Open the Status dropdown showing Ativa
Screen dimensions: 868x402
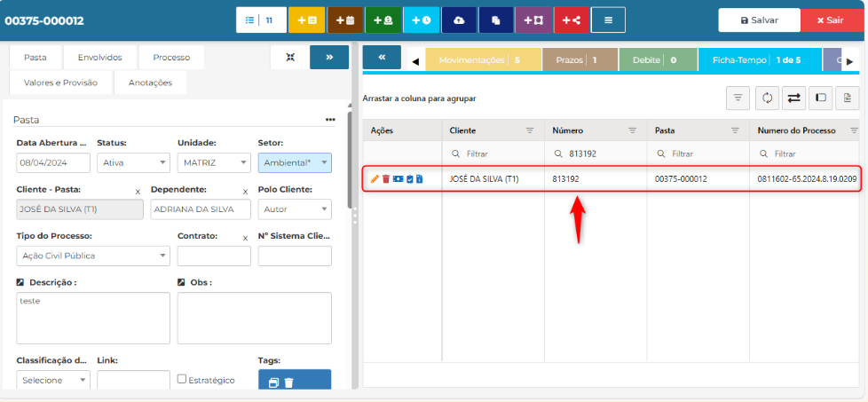133,162
